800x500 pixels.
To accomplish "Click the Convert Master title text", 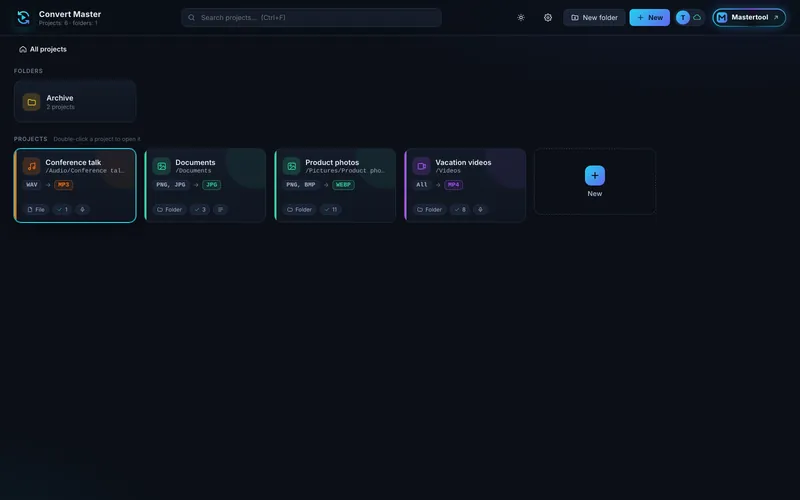I will [70, 14].
